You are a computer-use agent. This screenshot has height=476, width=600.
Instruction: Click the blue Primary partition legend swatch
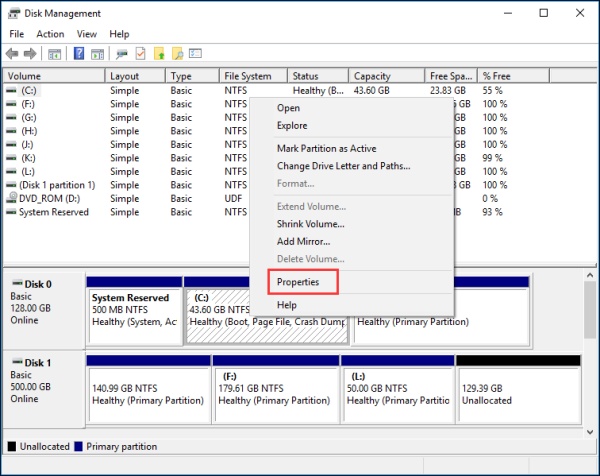[x=79, y=446]
